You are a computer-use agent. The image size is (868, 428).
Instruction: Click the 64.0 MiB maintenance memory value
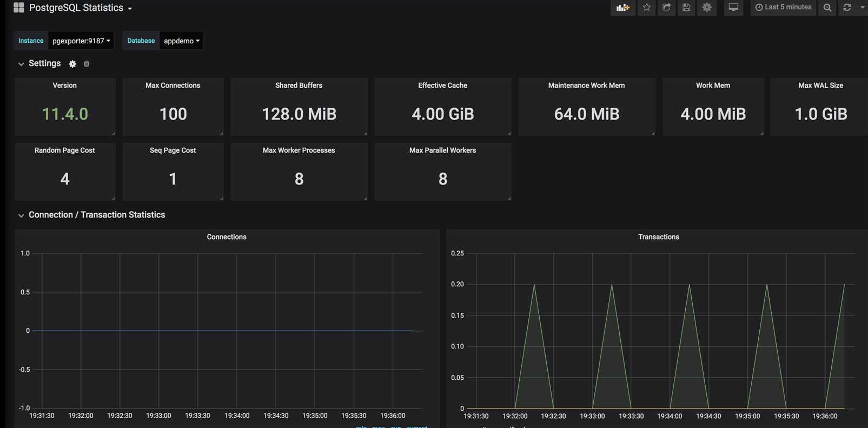587,114
